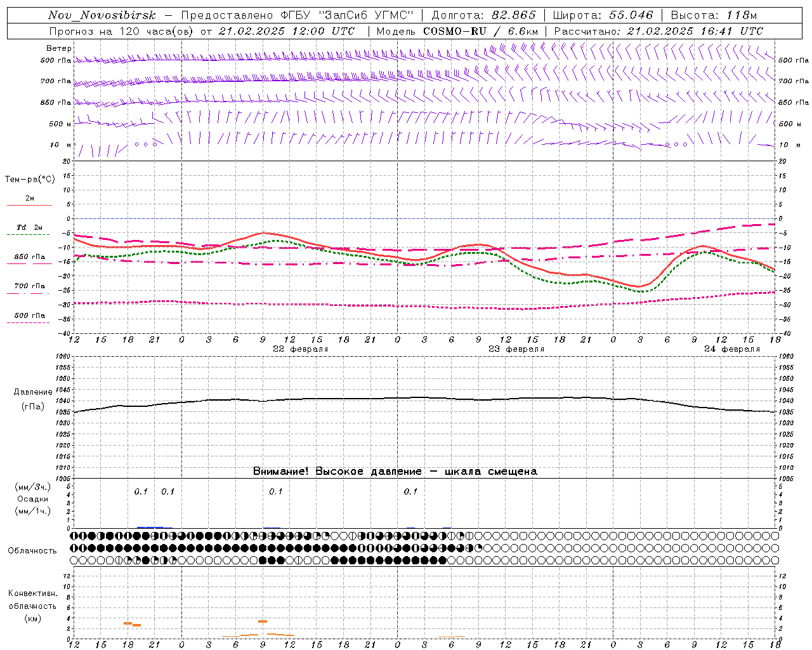This screenshot has height=650, width=812.
Task: Click the 1060 pressure scale value on left
Action: pyautogui.click(x=64, y=357)
